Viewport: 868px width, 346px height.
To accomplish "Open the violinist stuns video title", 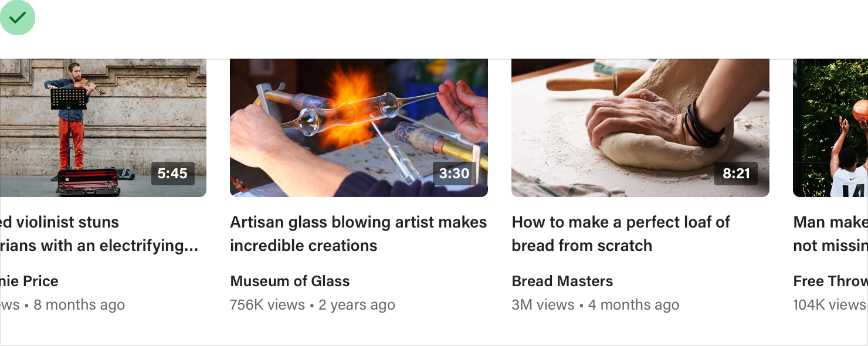I will click(x=99, y=234).
